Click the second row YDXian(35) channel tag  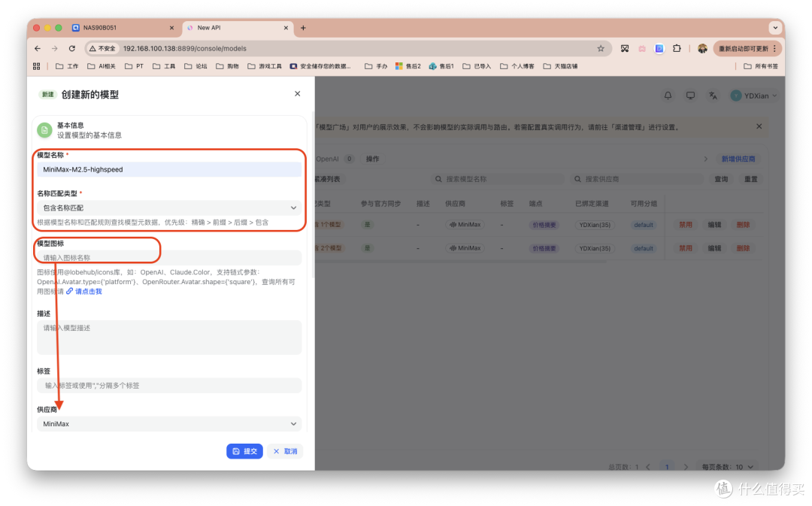tap(595, 248)
